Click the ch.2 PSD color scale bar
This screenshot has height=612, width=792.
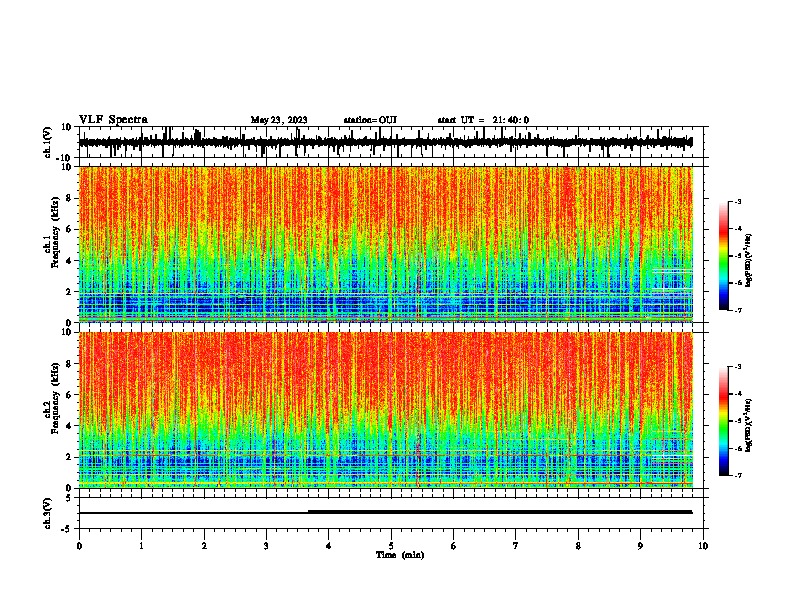(724, 421)
